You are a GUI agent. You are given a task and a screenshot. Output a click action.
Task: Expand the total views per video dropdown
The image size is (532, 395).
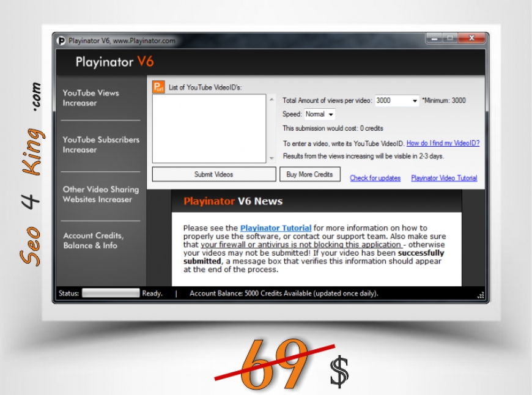[x=415, y=101]
